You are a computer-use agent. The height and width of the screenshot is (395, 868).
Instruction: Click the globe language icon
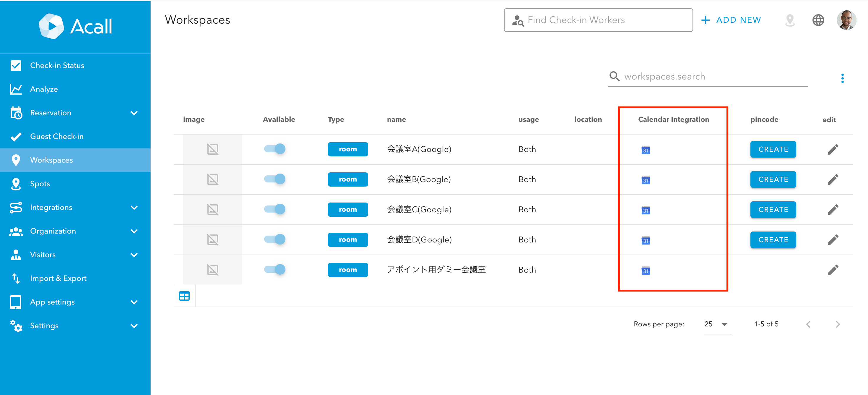click(x=818, y=20)
